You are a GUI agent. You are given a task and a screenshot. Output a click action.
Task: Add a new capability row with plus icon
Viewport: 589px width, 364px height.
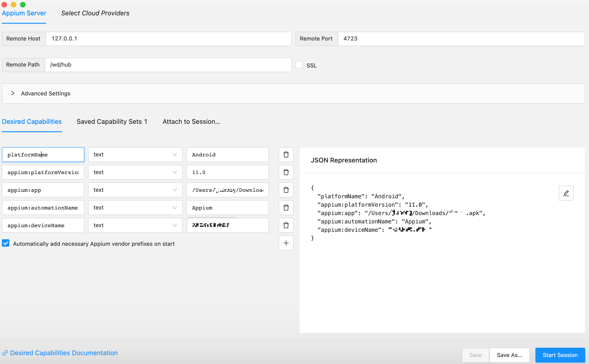tap(286, 243)
